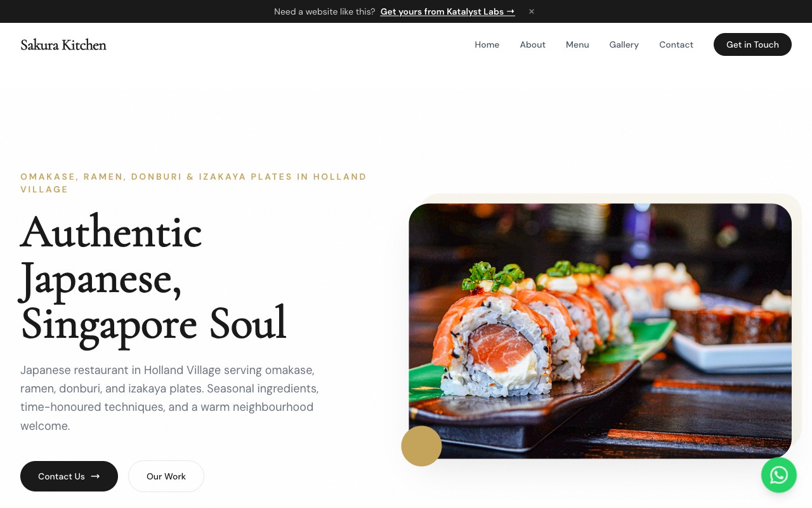This screenshot has height=508, width=812.
Task: Click the gold Omakase, Ramen, Donburi tagline
Action: 193,183
